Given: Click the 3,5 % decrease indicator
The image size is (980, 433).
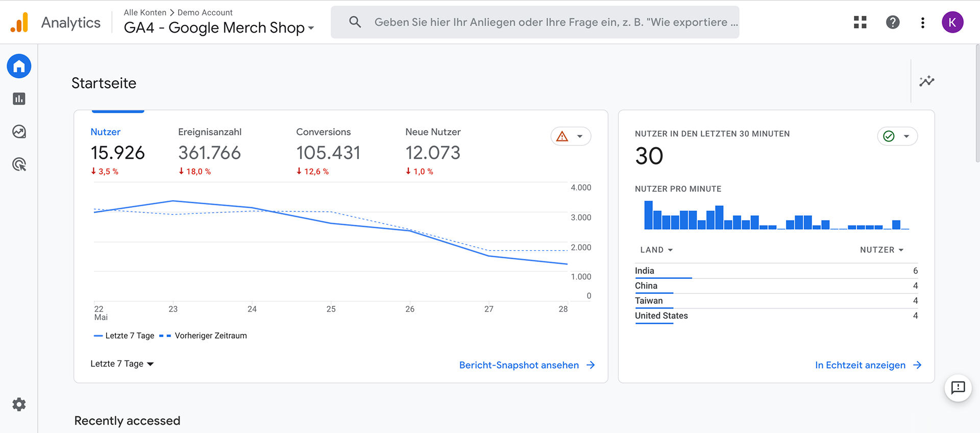Looking at the screenshot, I should [x=105, y=172].
